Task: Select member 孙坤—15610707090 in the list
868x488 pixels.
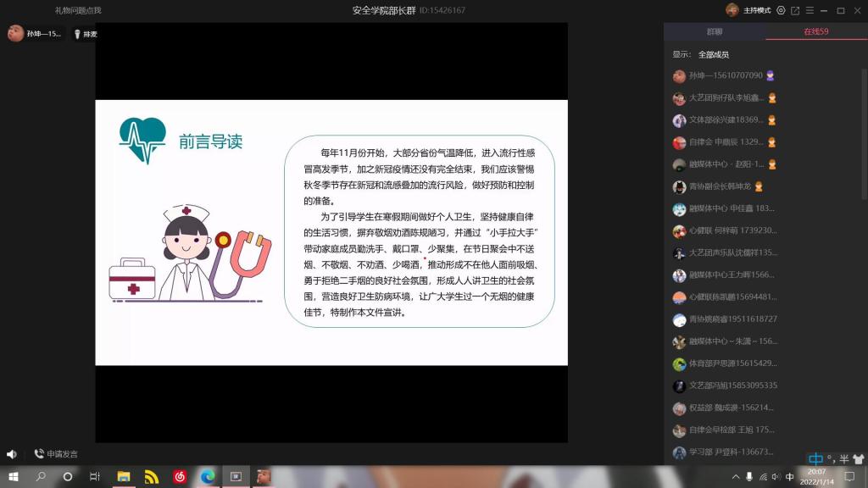Action: pyautogui.click(x=726, y=75)
